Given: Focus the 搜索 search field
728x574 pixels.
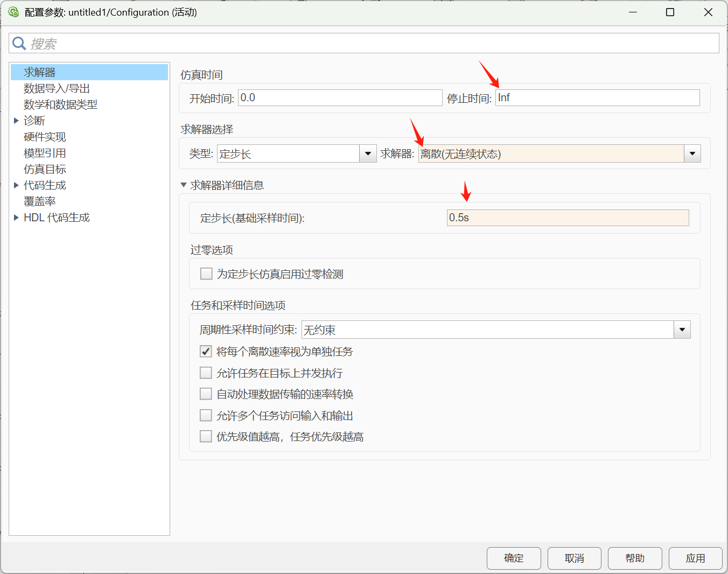Looking at the screenshot, I should pos(364,43).
